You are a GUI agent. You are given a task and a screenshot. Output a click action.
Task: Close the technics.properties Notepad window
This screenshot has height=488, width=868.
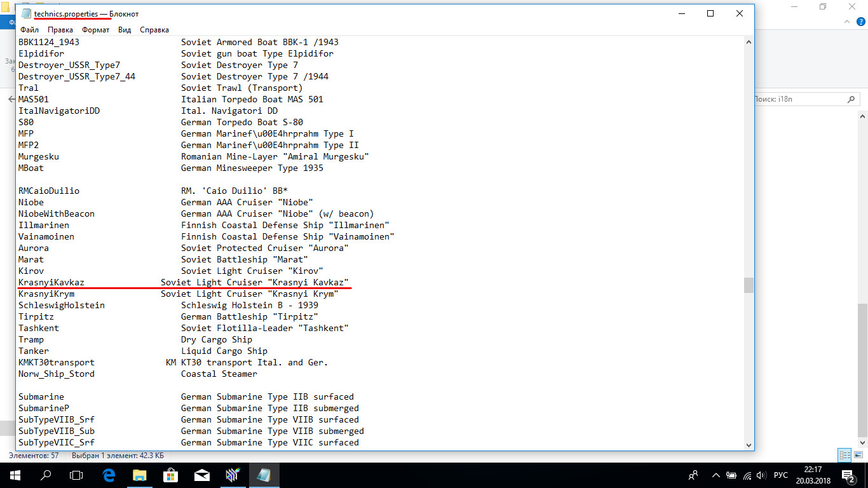pos(740,14)
